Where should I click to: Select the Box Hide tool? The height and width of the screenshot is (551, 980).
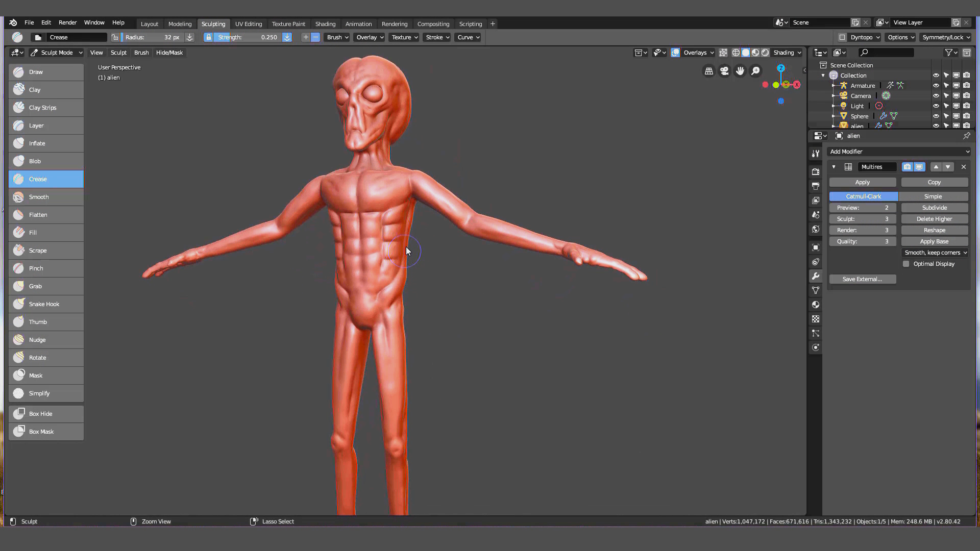(46, 414)
